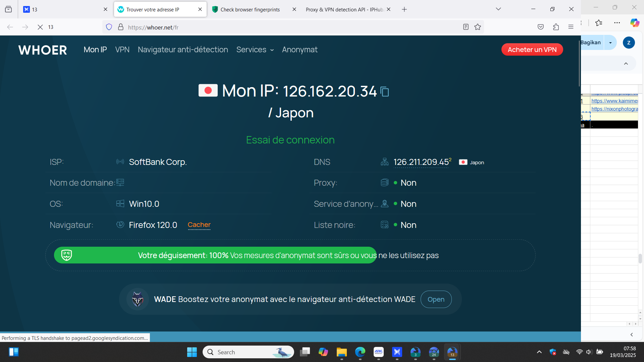The width and height of the screenshot is (644, 362).
Task: Click the Essai de connexion link
Action: (290, 140)
